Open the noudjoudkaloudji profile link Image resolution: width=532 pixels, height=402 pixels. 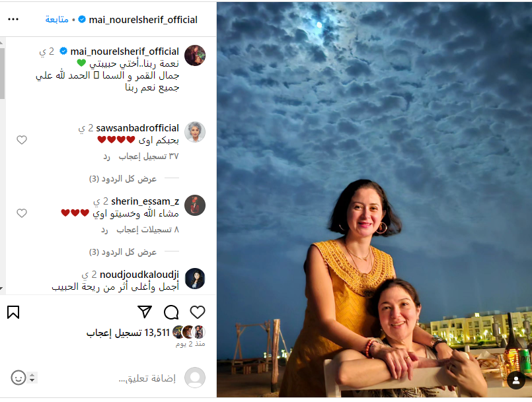[139, 274]
